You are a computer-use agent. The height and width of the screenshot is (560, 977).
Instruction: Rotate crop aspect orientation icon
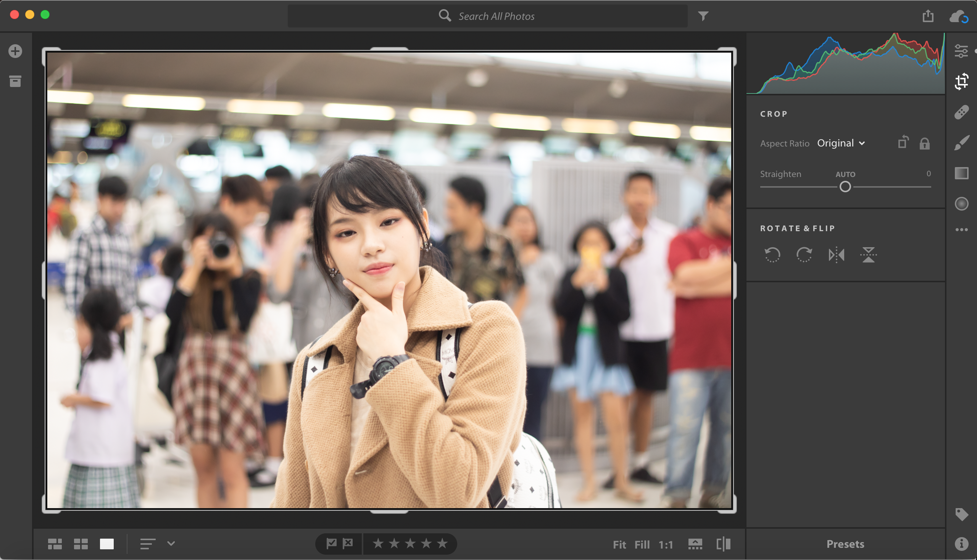[903, 142]
